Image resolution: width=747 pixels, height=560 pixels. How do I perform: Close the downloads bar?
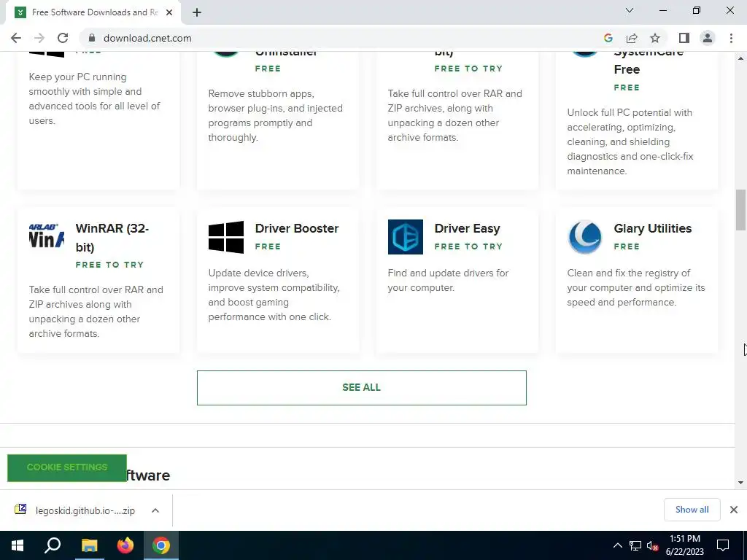coord(734,510)
